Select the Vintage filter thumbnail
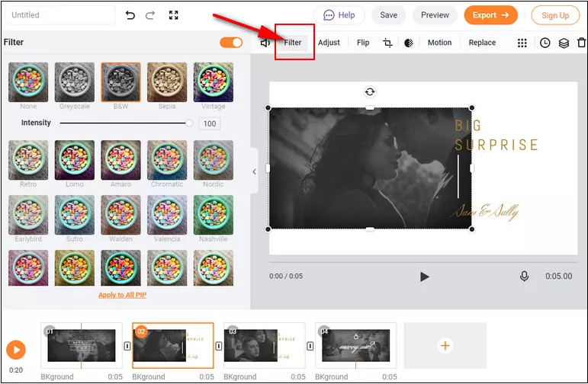Viewport: 588px width, 384px height. coord(214,82)
